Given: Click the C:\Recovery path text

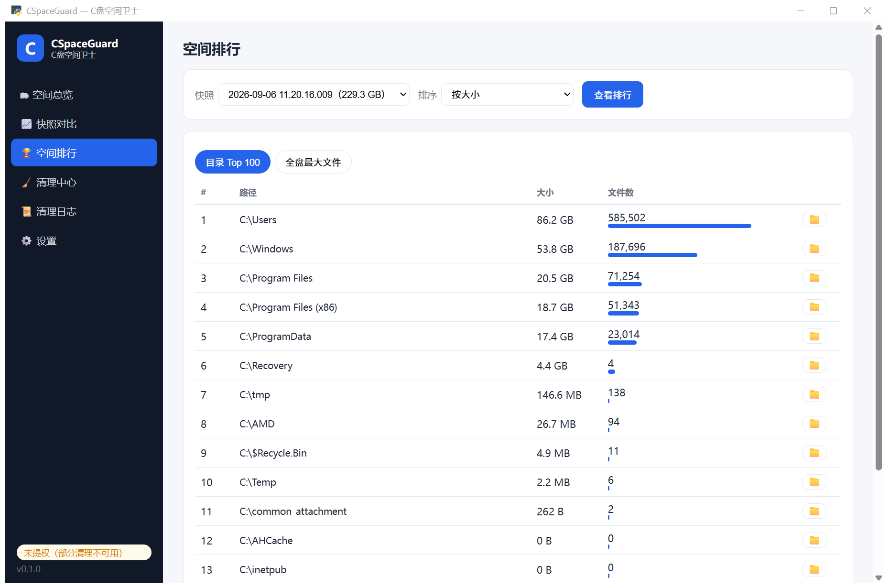Looking at the screenshot, I should [266, 366].
